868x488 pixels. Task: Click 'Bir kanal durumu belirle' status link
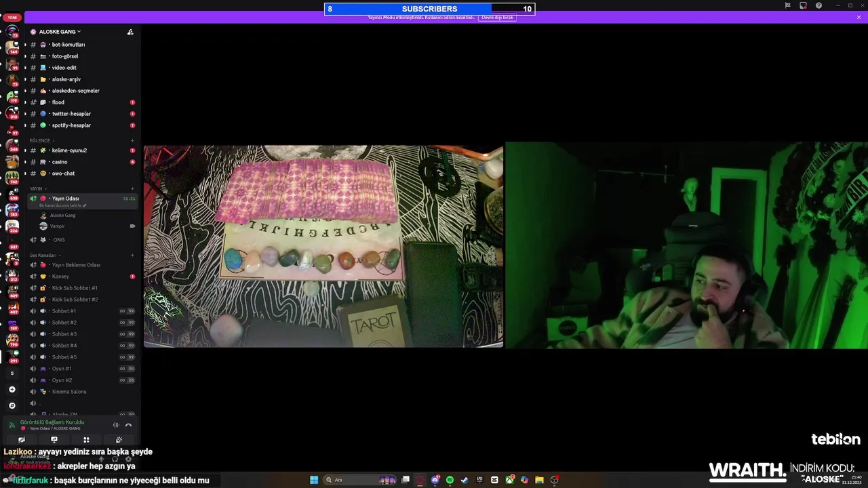point(63,205)
